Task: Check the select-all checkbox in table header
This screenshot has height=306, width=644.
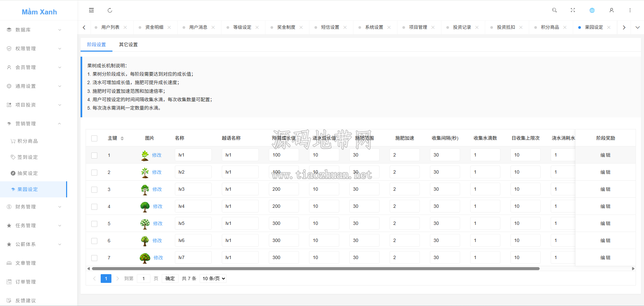Action: click(x=94, y=138)
